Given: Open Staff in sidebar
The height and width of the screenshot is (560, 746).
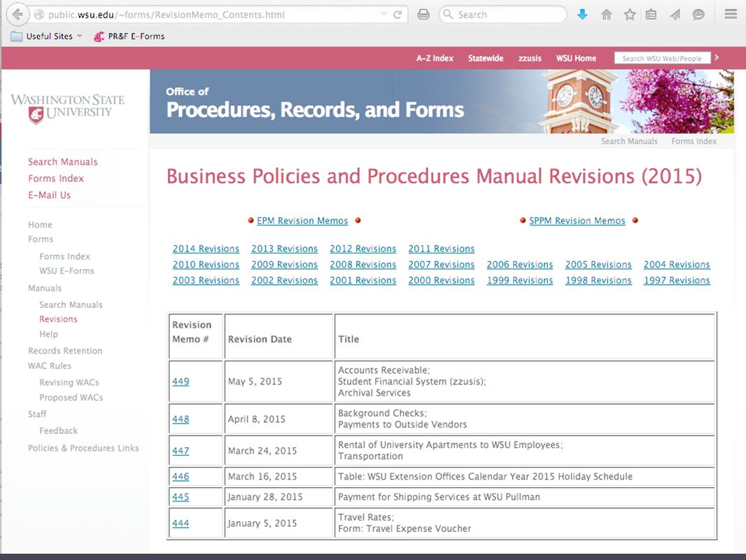Looking at the screenshot, I should (x=37, y=414).
